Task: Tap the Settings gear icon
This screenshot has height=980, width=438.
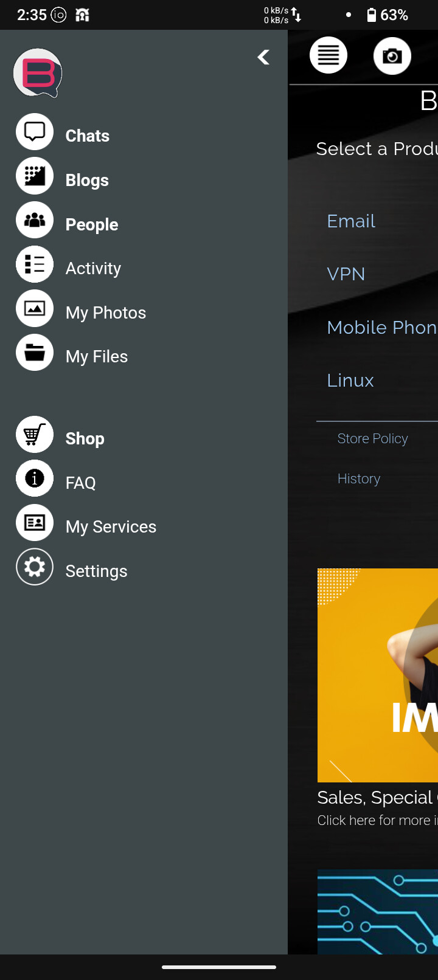Action: coord(35,567)
